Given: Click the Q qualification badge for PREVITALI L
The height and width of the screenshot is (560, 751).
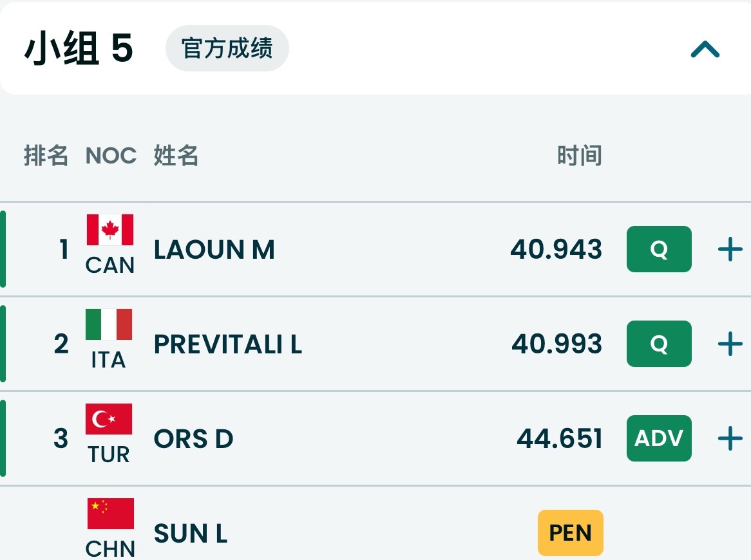Looking at the screenshot, I should [659, 344].
